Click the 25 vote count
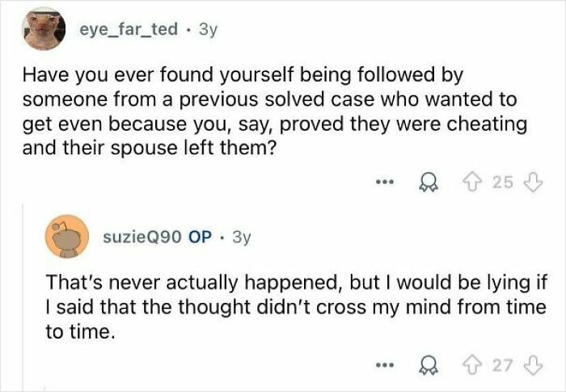The width and height of the screenshot is (566, 392). click(x=503, y=183)
